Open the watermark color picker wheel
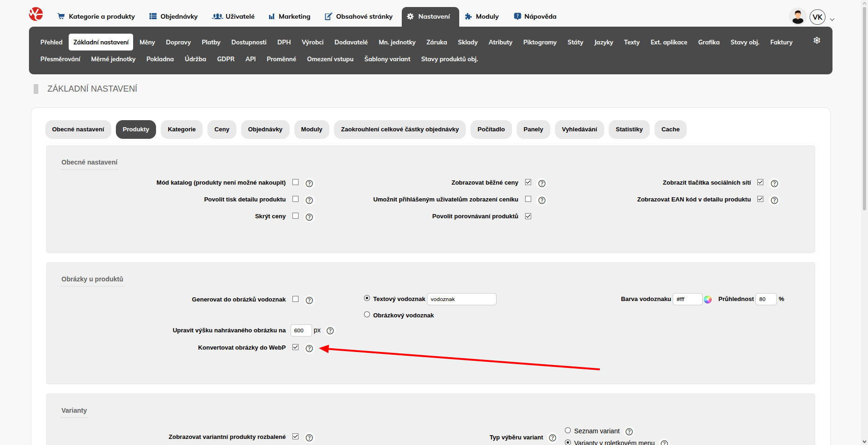Image resolution: width=868 pixels, height=445 pixels. click(x=708, y=300)
